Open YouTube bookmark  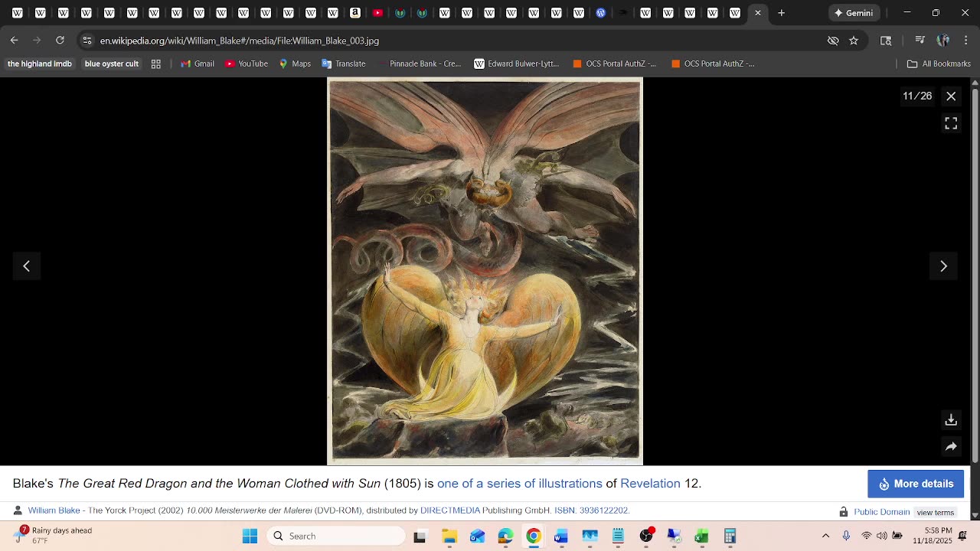tap(247, 64)
